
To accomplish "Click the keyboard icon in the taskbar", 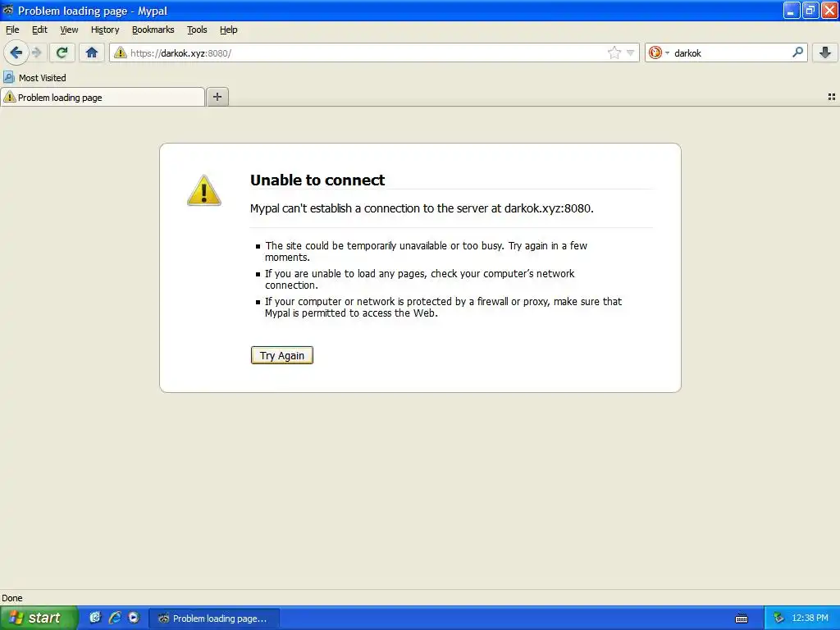I will 742,619.
